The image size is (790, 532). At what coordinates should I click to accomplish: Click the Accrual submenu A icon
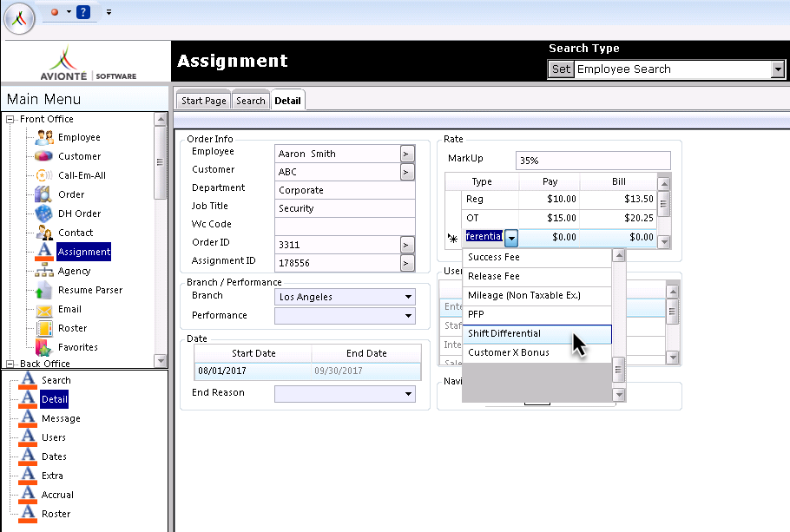(x=28, y=495)
